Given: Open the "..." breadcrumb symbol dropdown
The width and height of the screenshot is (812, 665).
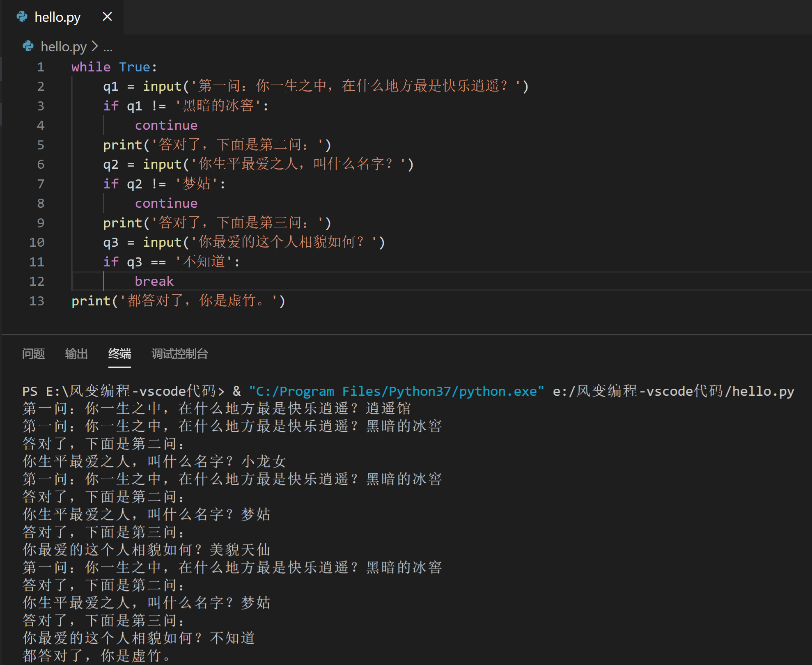Looking at the screenshot, I should pyautogui.click(x=108, y=47).
